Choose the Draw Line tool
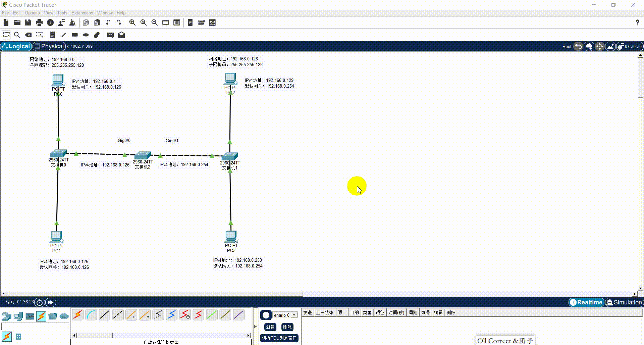Image resolution: width=644 pixels, height=345 pixels. pos(64,35)
